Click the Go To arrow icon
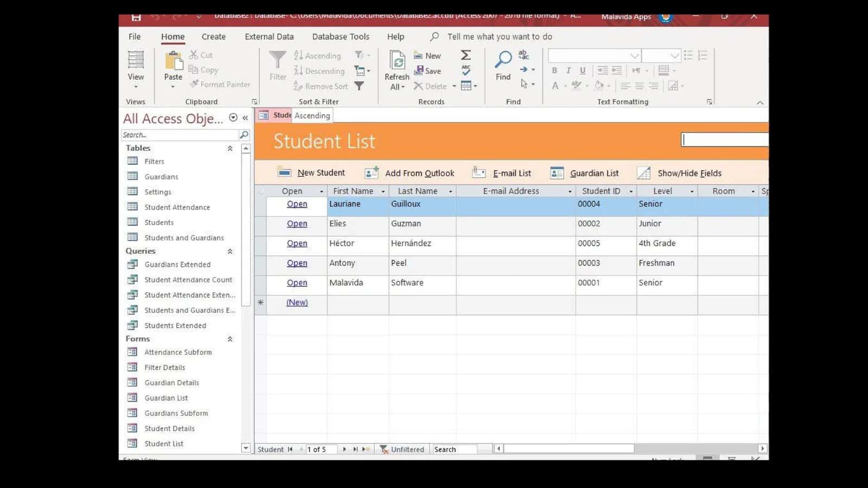Viewport: 868px width, 488px height. coord(524,69)
